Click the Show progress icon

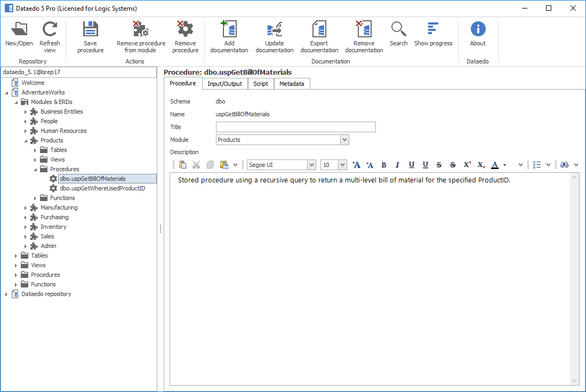coord(433,30)
